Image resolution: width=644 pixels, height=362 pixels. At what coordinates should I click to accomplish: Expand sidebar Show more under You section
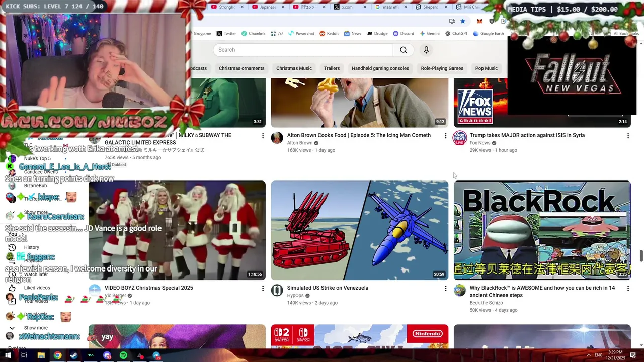coord(35,328)
